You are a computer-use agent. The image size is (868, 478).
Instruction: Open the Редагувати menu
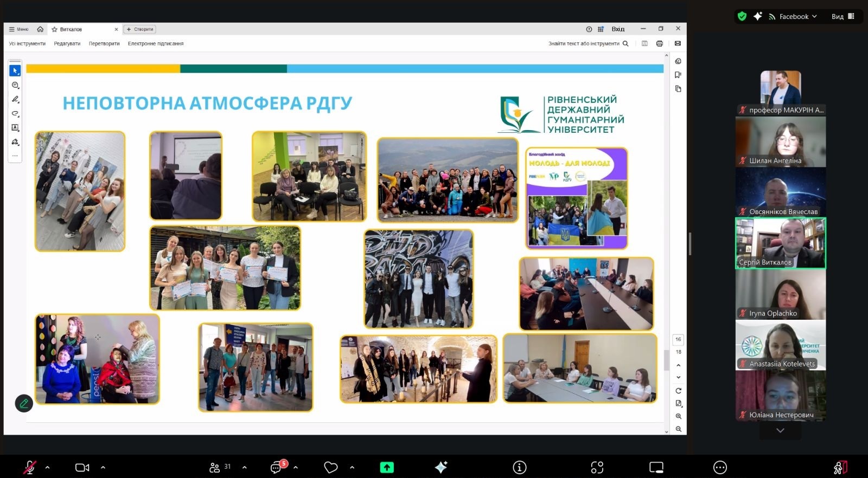coord(67,43)
